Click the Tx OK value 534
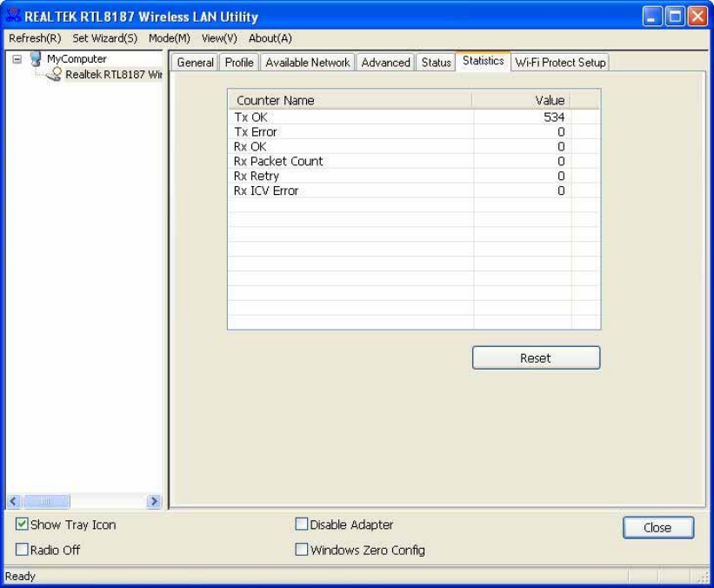 554,117
